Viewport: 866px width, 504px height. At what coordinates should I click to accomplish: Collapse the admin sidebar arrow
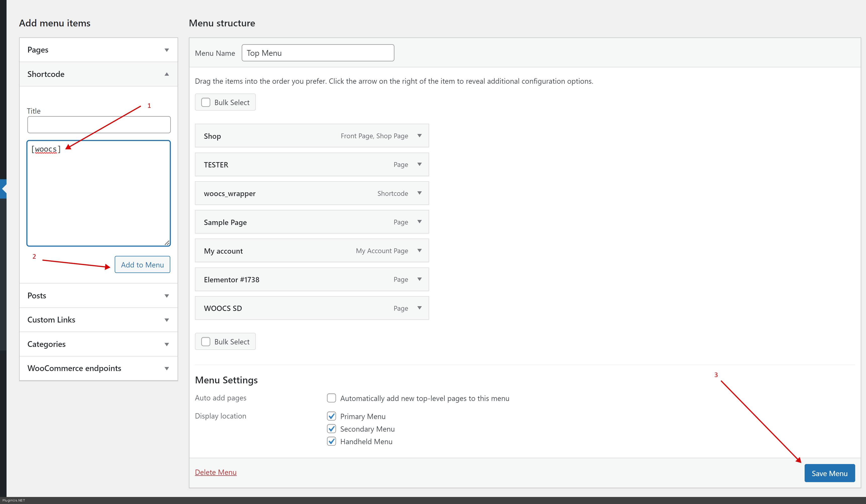[x=4, y=189]
